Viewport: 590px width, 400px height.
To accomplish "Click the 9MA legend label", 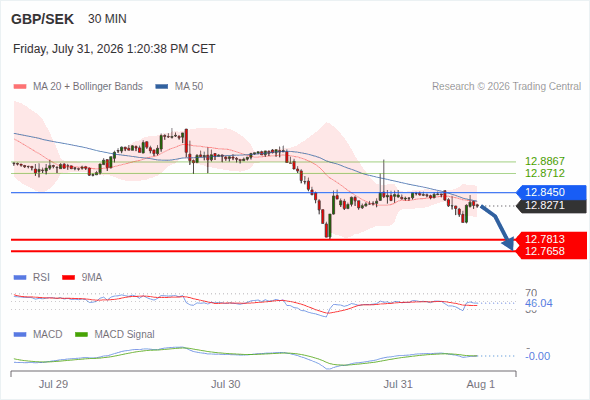I will tap(92, 278).
